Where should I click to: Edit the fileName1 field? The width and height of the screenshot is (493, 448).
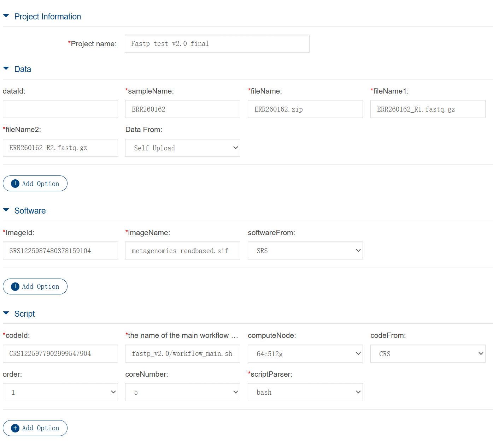428,109
